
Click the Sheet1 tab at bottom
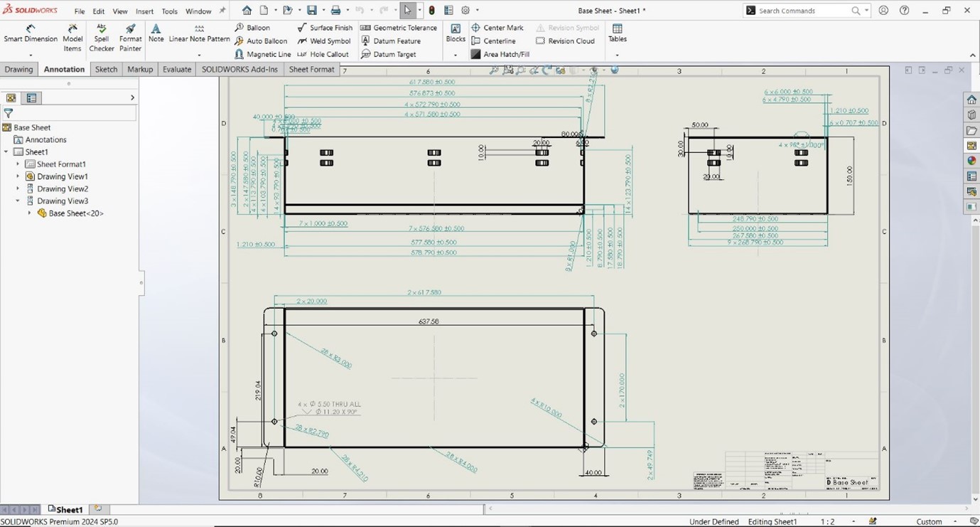click(65, 510)
